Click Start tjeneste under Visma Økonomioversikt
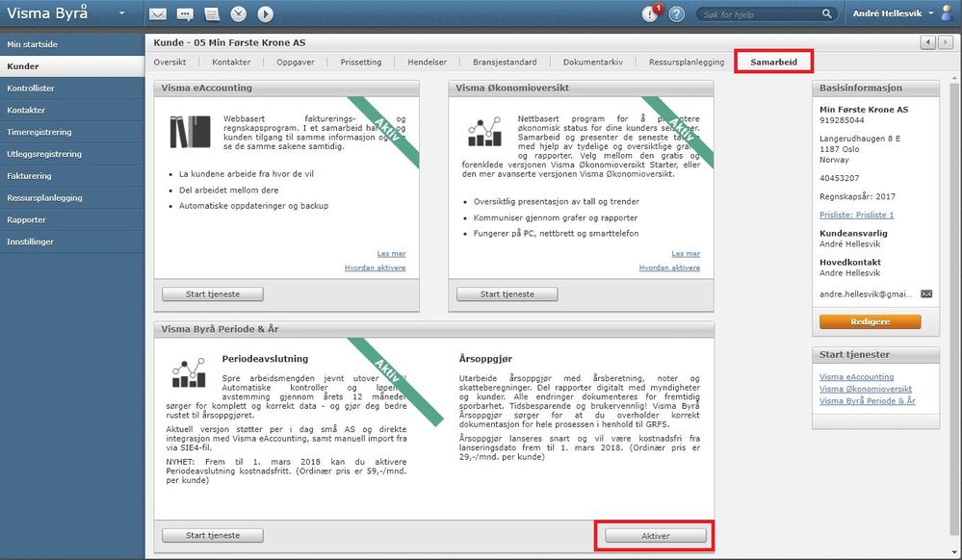 tap(507, 294)
